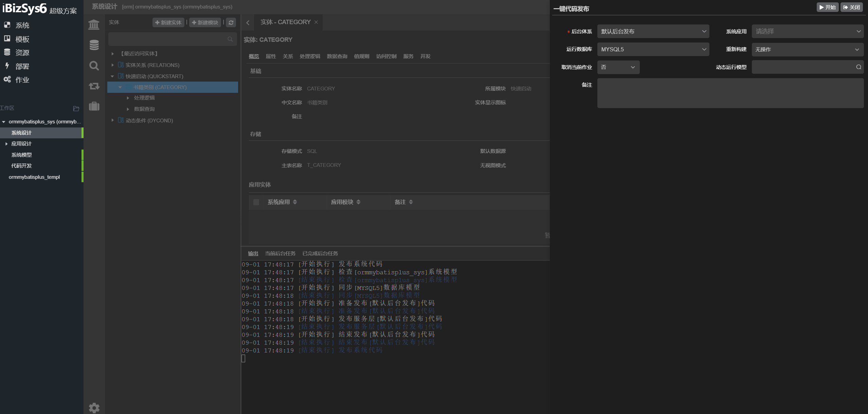This screenshot has width=868, height=414.
Task: Click the search icon in entity filter box
Action: (x=230, y=39)
